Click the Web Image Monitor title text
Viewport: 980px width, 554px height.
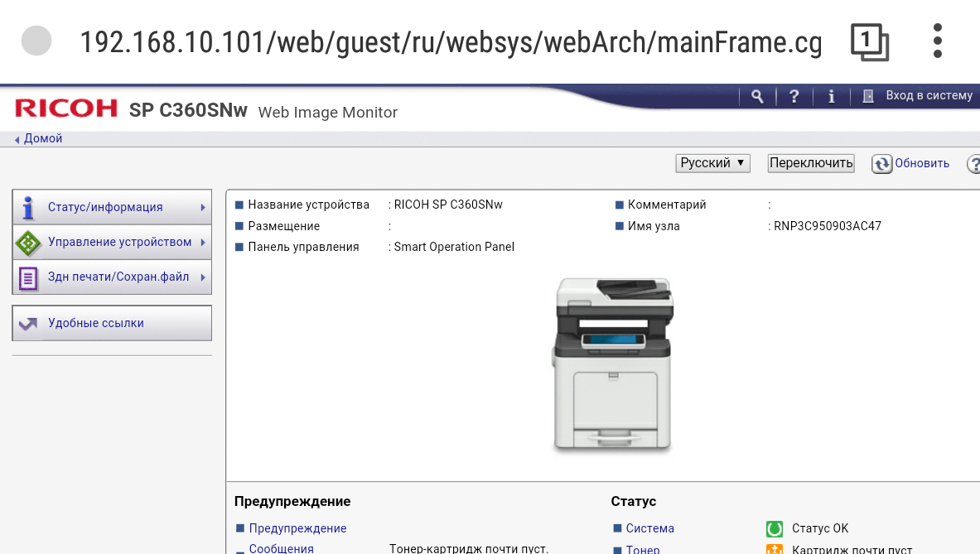[x=327, y=113]
